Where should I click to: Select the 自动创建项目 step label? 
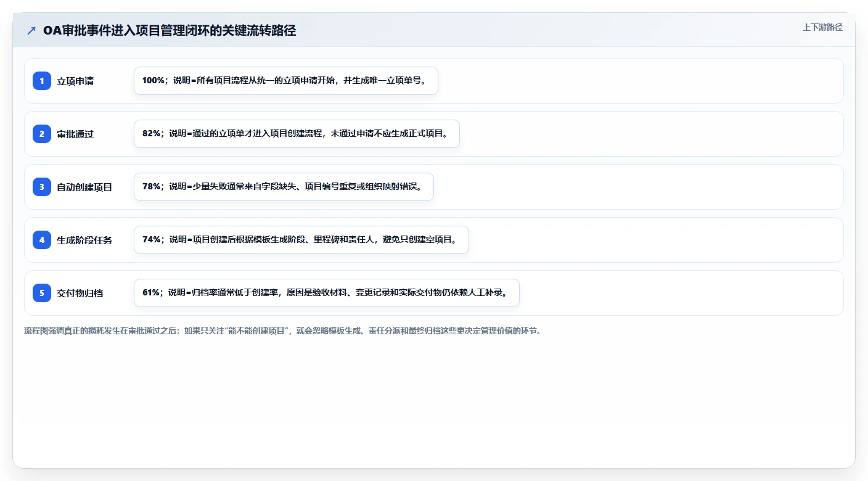point(84,187)
